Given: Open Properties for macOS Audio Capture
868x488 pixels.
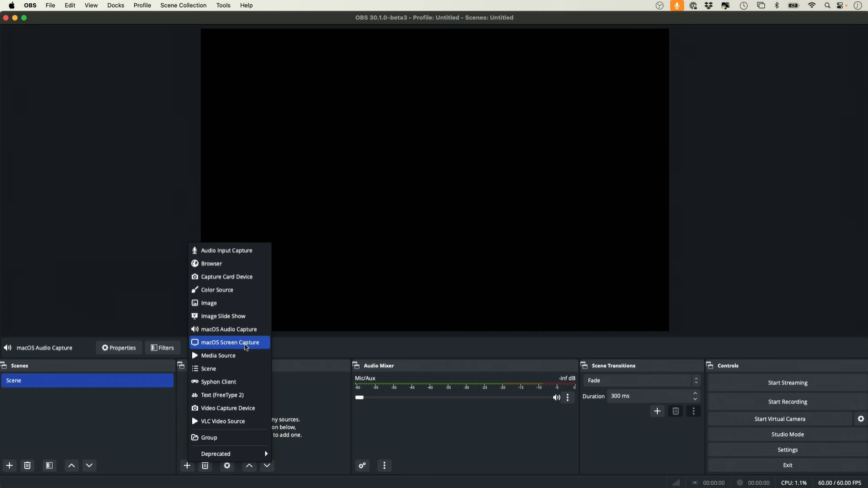Looking at the screenshot, I should (119, 348).
